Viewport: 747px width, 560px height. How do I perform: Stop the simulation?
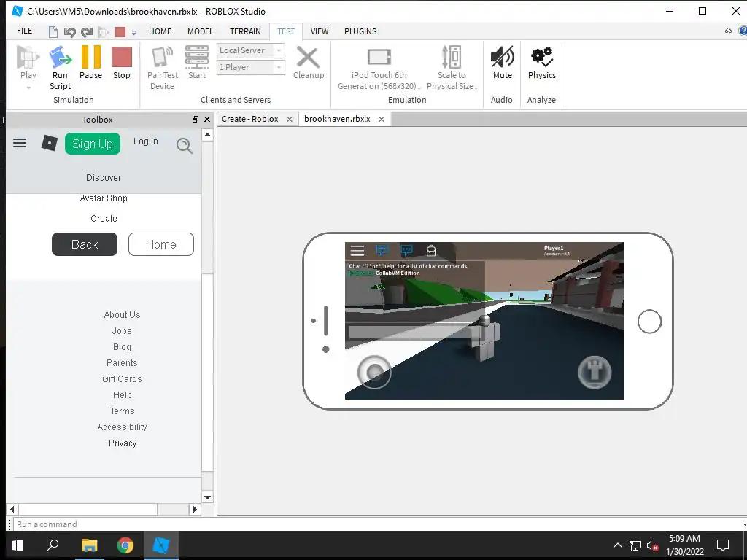click(122, 57)
